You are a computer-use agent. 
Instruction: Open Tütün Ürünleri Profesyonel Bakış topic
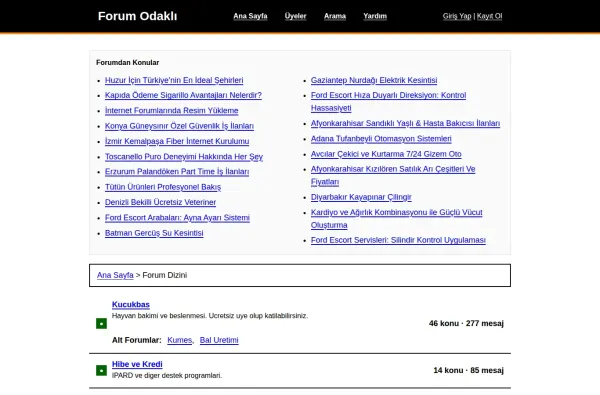[163, 187]
